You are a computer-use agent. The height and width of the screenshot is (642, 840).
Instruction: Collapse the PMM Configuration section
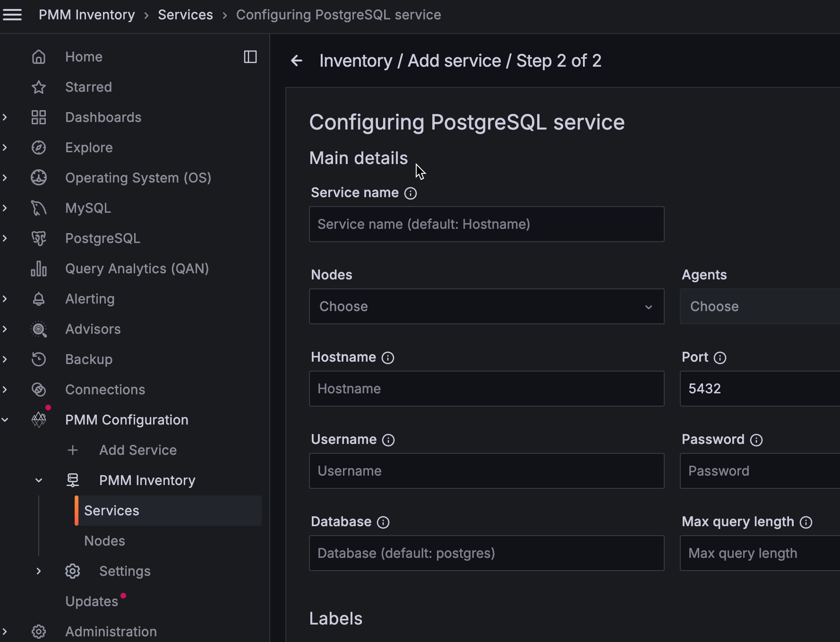click(5, 420)
